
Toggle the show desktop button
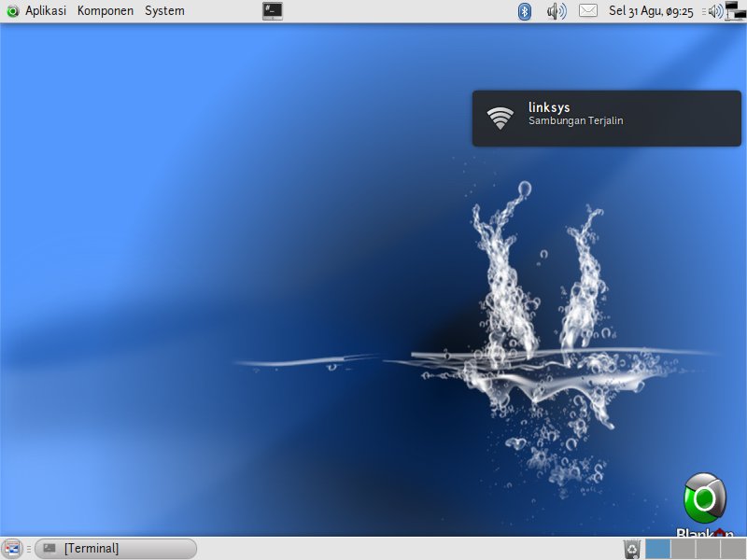coord(11,549)
